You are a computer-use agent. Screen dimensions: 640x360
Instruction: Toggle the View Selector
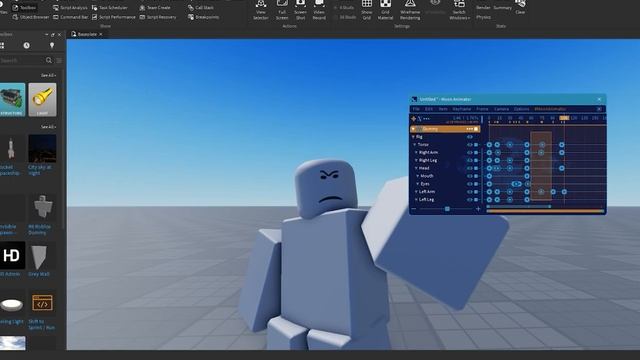[261, 10]
